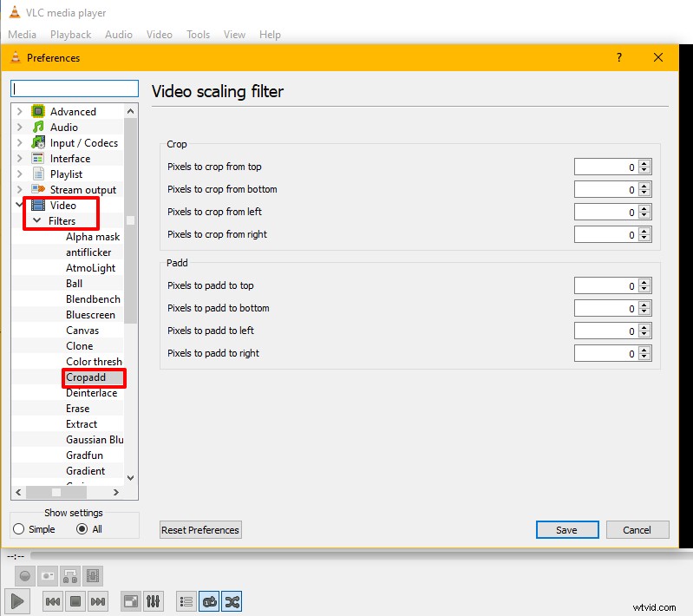Viewport: 693px width, 616px height.
Task: Select the Alpha mask filter item
Action: [x=93, y=237]
